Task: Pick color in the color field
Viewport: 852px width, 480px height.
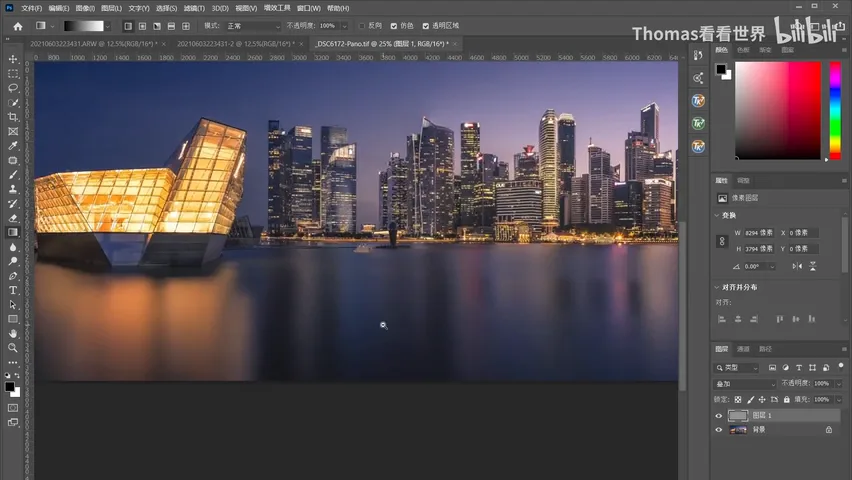Action: [x=778, y=110]
